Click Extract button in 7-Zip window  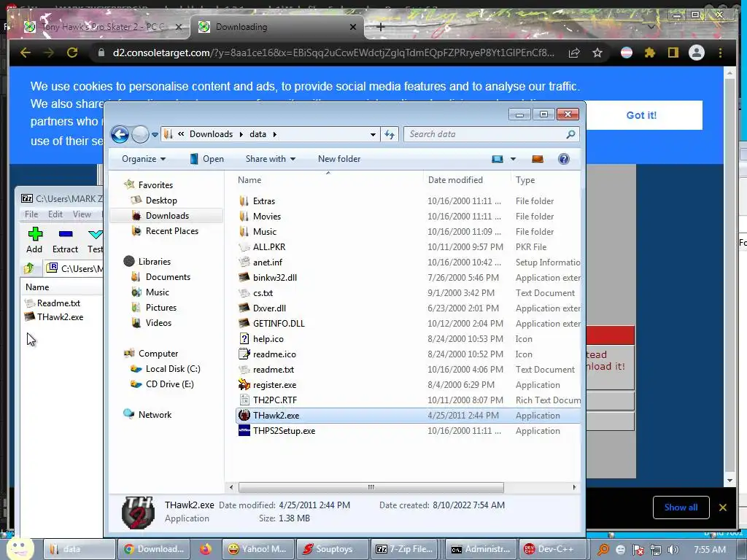tap(65, 241)
